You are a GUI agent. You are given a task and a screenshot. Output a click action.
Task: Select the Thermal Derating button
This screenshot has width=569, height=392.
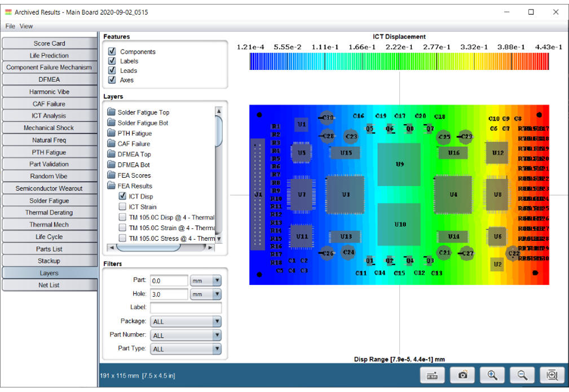tap(49, 213)
